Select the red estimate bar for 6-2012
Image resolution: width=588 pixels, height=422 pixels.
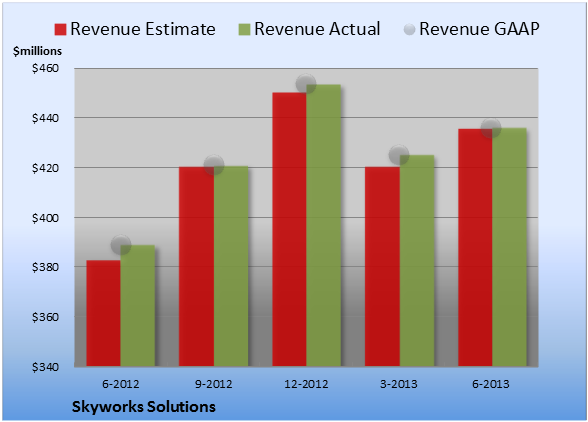tap(104, 313)
